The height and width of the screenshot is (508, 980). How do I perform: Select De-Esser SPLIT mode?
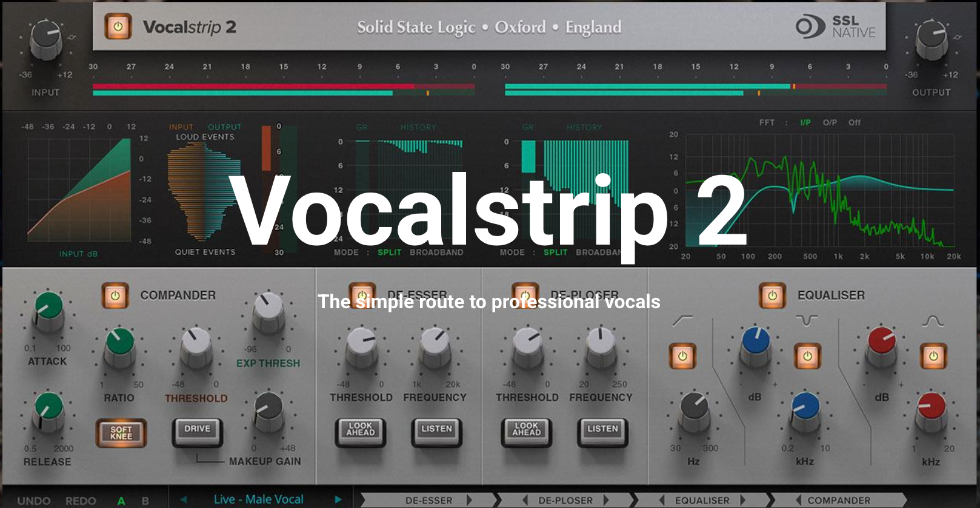pos(390,252)
